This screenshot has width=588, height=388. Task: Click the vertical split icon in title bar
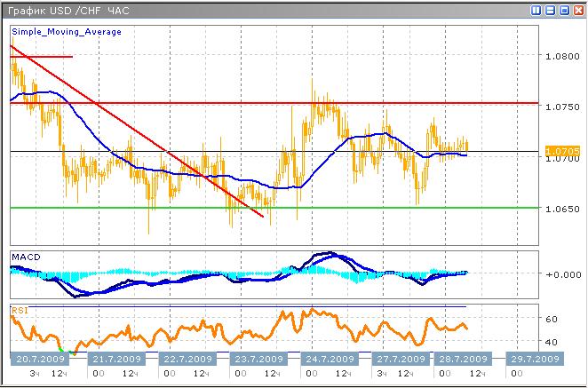click(x=536, y=11)
